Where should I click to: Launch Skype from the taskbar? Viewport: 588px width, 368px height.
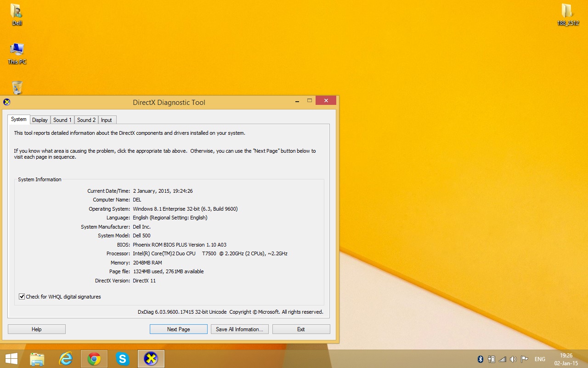[x=123, y=359]
